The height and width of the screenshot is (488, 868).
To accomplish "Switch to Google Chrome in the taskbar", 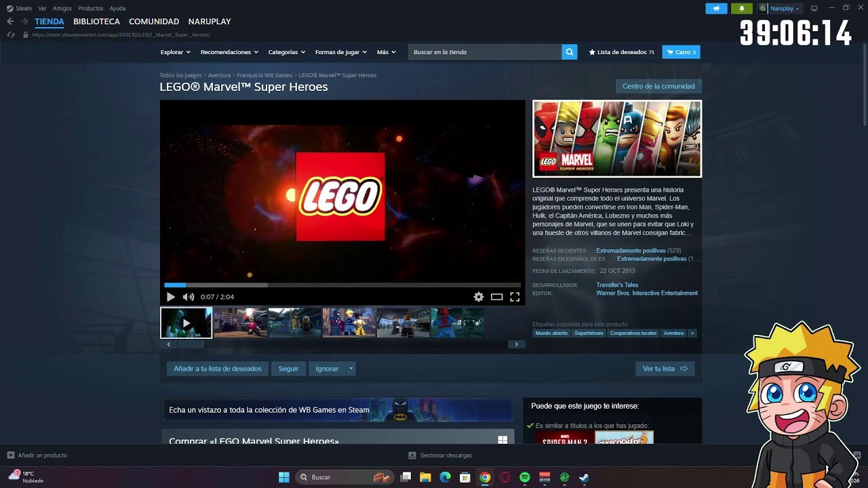I will (x=485, y=477).
